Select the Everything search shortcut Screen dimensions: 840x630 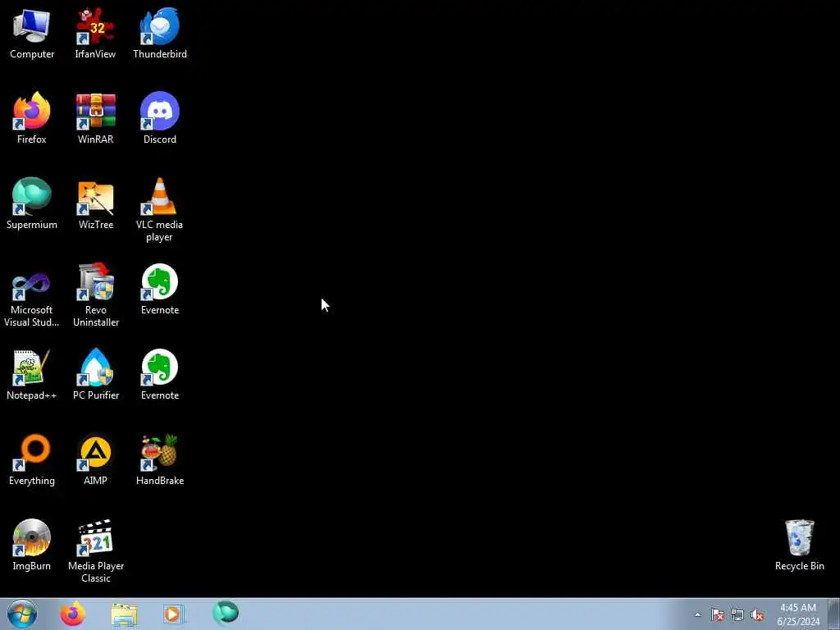tap(32, 459)
